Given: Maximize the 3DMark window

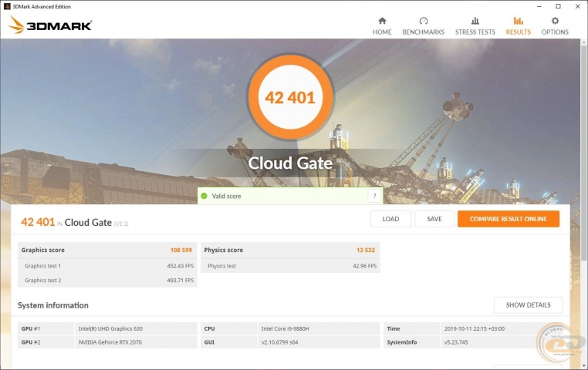Looking at the screenshot, I should pos(559,6).
